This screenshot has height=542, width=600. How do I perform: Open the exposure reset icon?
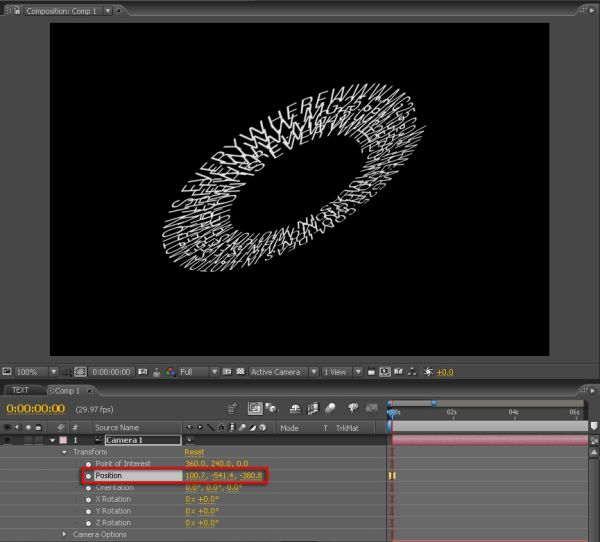[x=429, y=372]
